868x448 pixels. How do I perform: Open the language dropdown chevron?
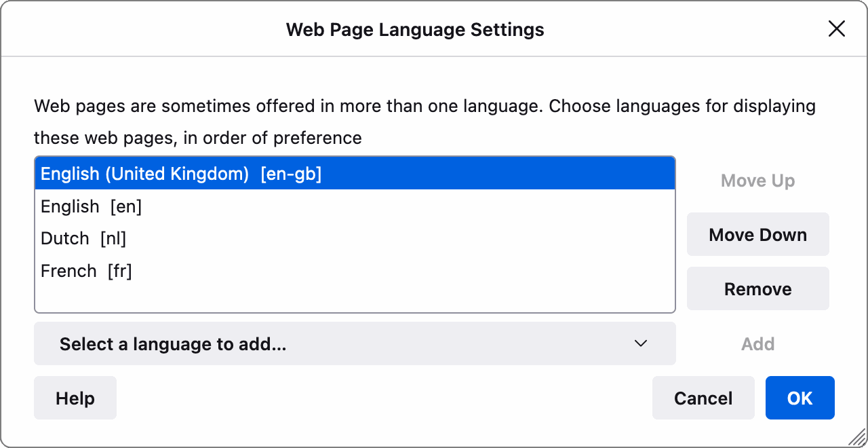[x=640, y=343]
